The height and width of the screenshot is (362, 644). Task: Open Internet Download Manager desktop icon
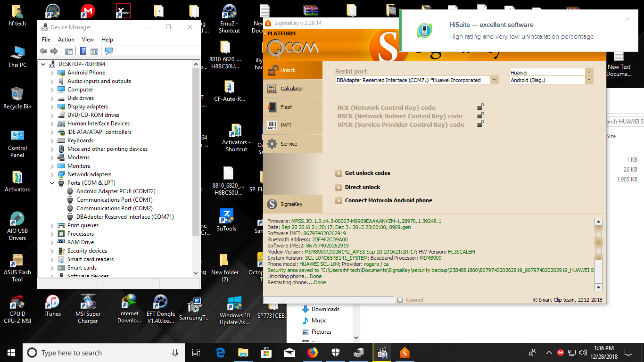click(x=129, y=309)
